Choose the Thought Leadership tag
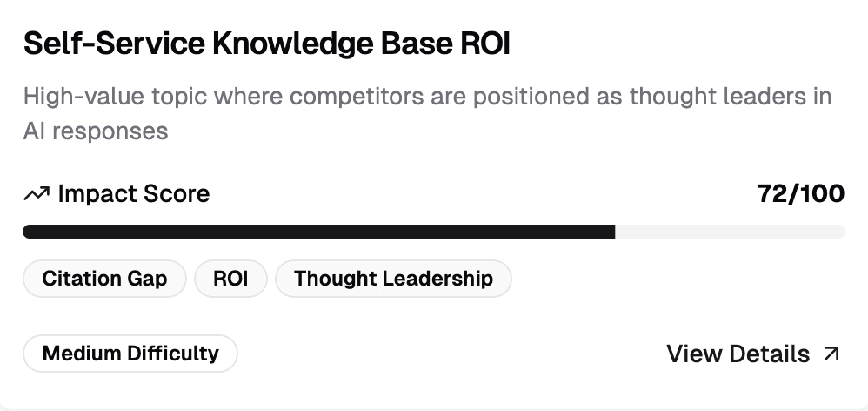 click(394, 278)
